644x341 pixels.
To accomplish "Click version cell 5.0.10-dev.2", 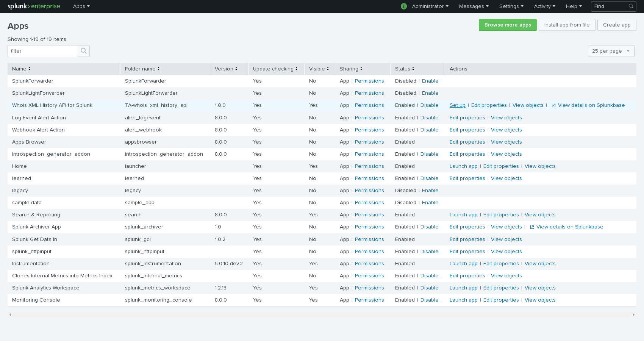I will point(229,264).
